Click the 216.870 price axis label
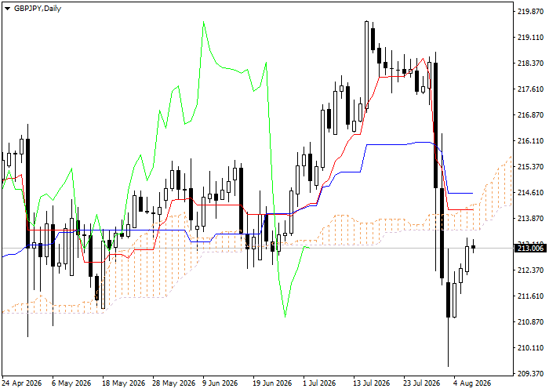The image size is (549, 392). (x=530, y=115)
